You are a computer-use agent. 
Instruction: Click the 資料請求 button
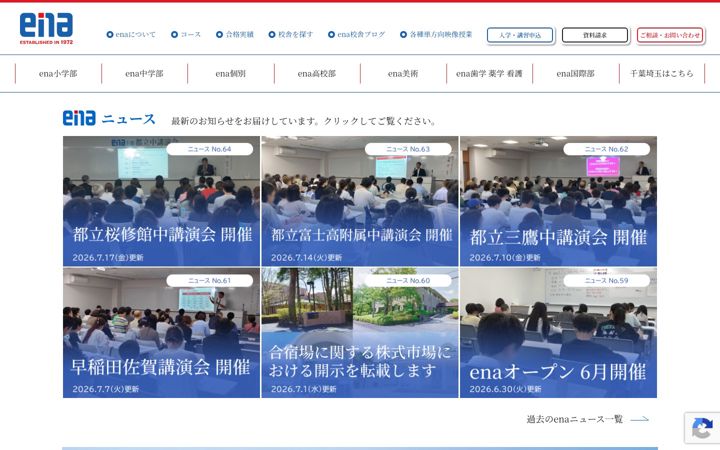tap(595, 35)
